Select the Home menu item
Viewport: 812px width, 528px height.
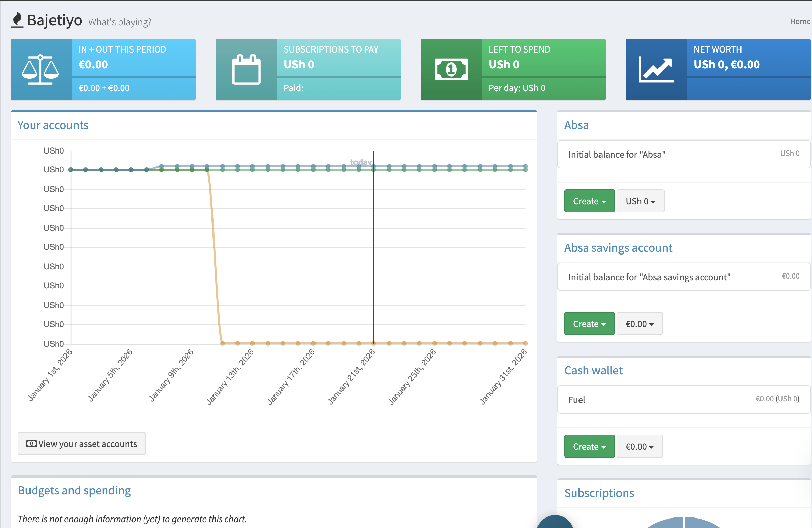[800, 21]
